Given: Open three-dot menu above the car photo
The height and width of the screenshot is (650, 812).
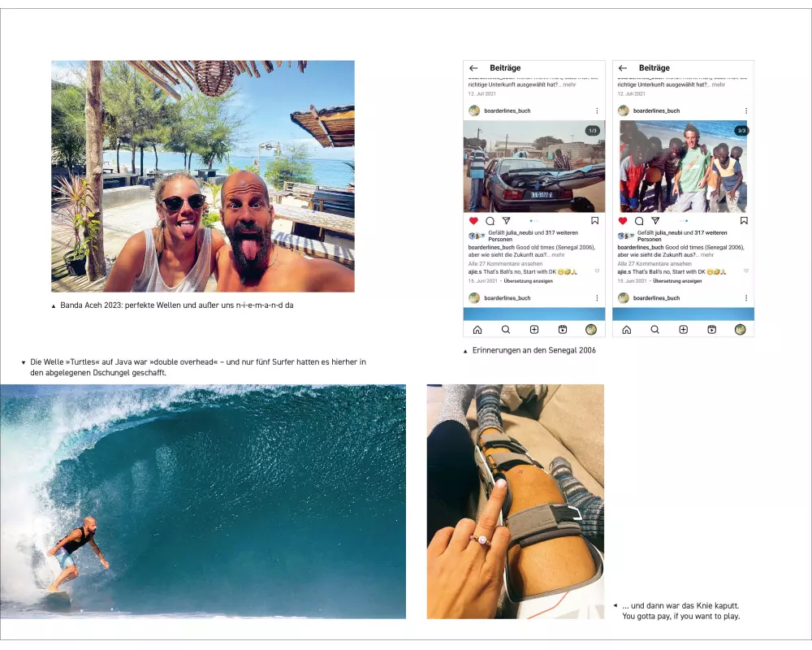Looking at the screenshot, I should (597, 111).
